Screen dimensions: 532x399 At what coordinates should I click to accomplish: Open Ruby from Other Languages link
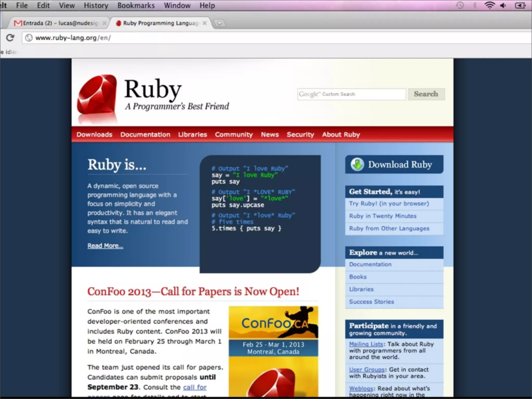tap(389, 228)
